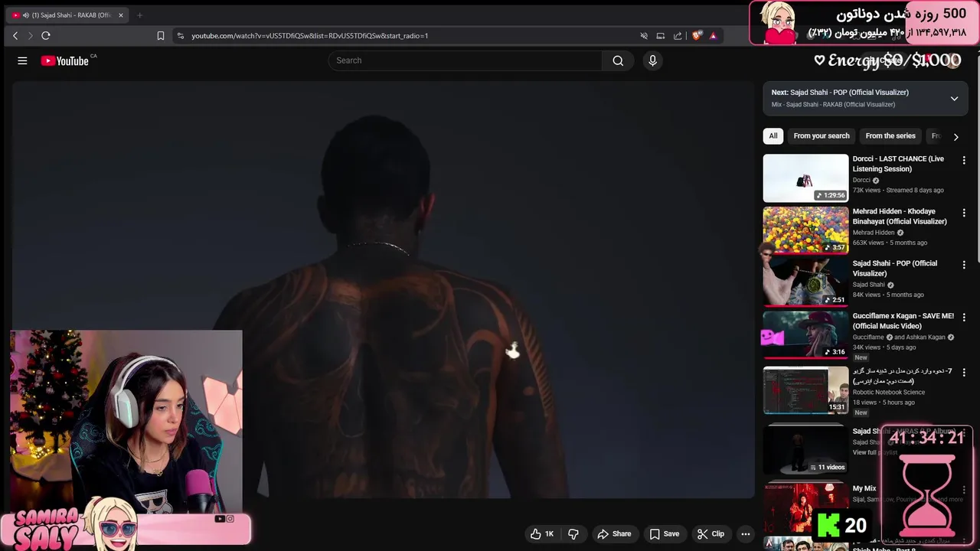Open the Dorcci - LAST CHANCE video thumbnail

(x=805, y=178)
